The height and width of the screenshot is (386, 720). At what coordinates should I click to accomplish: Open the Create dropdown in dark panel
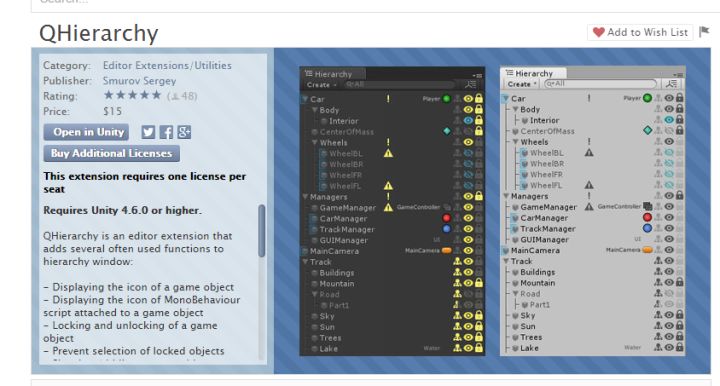coord(321,85)
